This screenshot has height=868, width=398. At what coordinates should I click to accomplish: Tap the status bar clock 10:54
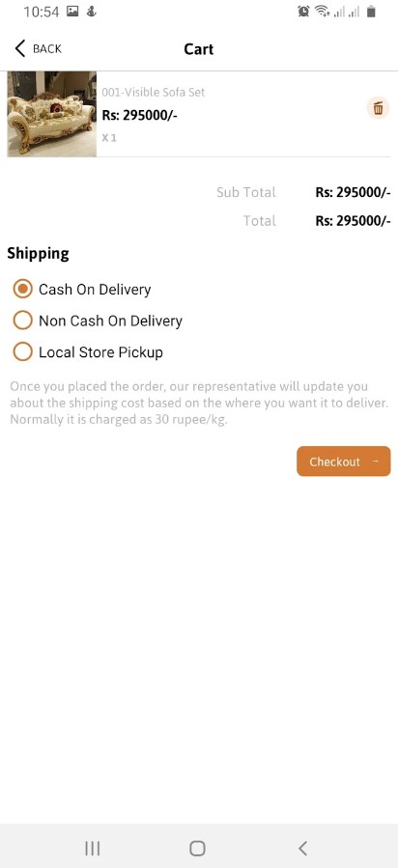[42, 12]
